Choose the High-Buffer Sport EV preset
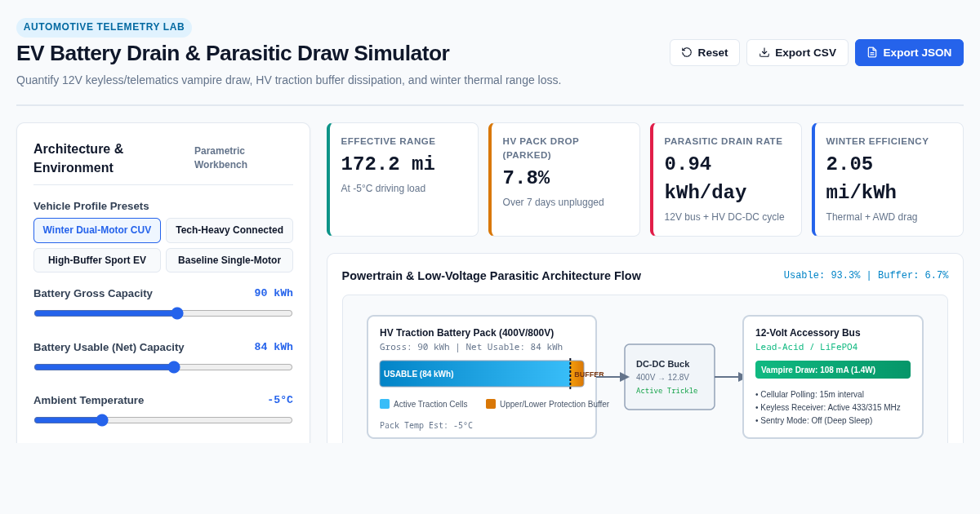Viewport: 980px width, 514px height. [97, 260]
